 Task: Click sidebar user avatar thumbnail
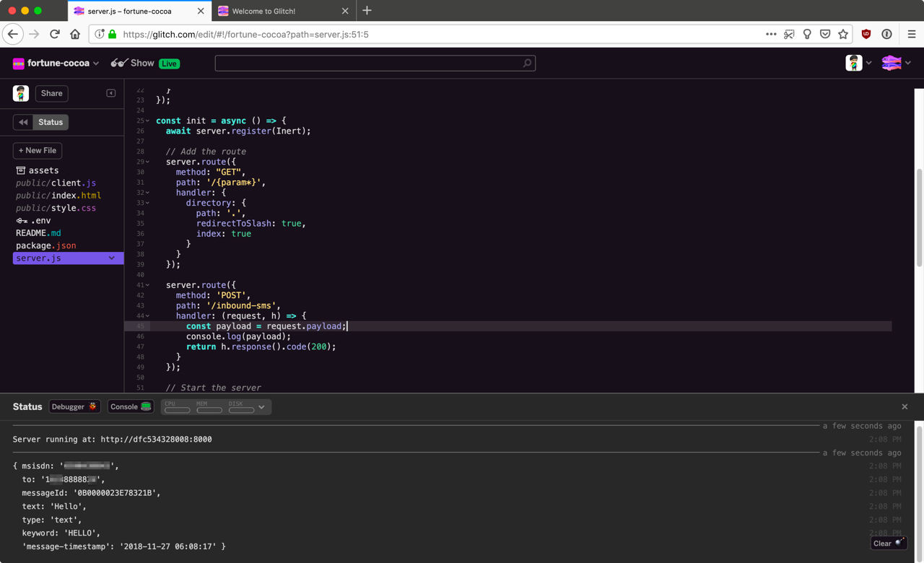21,93
